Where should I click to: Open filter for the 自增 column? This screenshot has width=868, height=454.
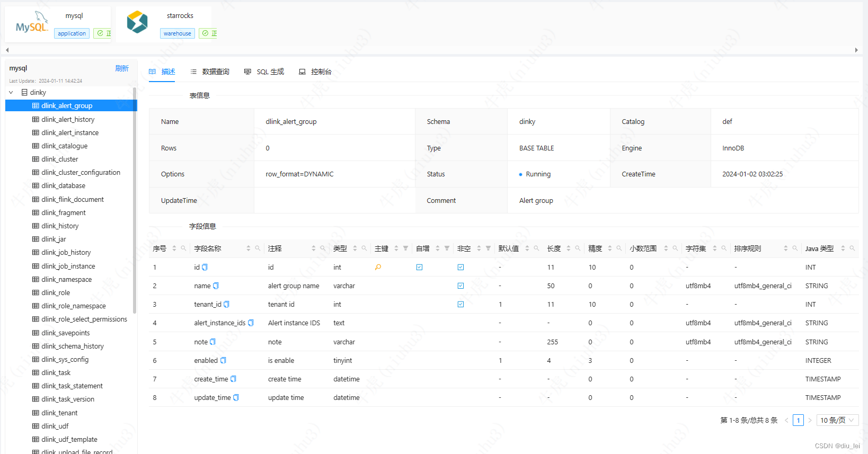coord(447,248)
